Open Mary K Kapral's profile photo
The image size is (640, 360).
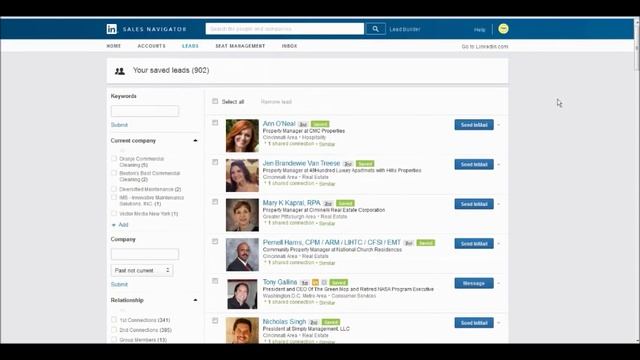(x=242, y=215)
